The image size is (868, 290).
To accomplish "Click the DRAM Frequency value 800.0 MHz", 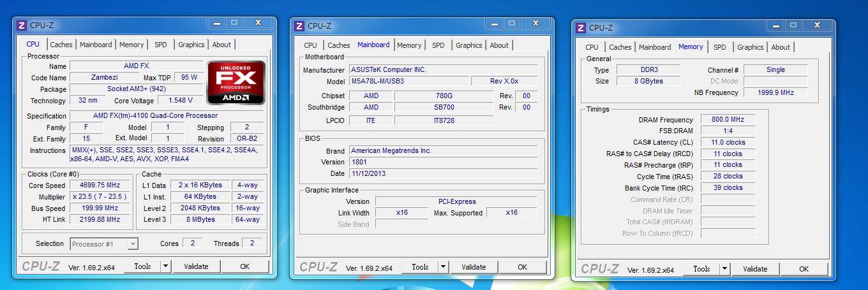I will pyautogui.click(x=728, y=120).
